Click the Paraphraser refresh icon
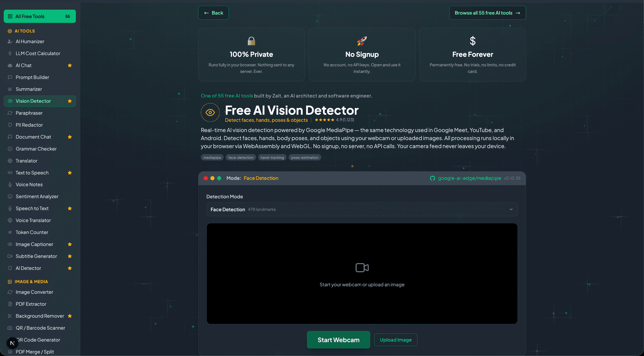 tap(10, 113)
